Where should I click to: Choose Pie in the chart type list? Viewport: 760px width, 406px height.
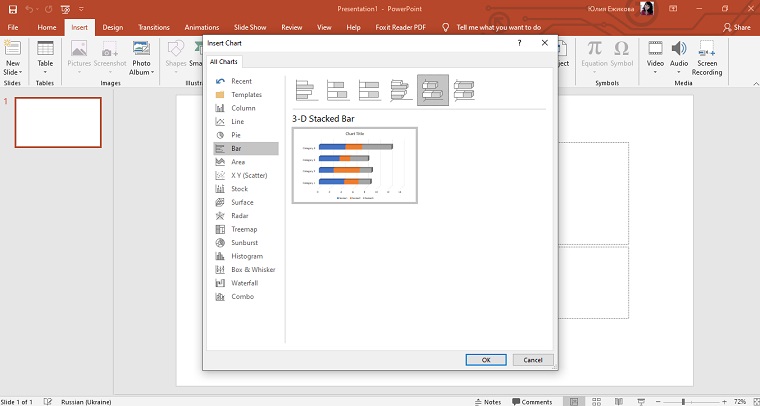(x=237, y=135)
